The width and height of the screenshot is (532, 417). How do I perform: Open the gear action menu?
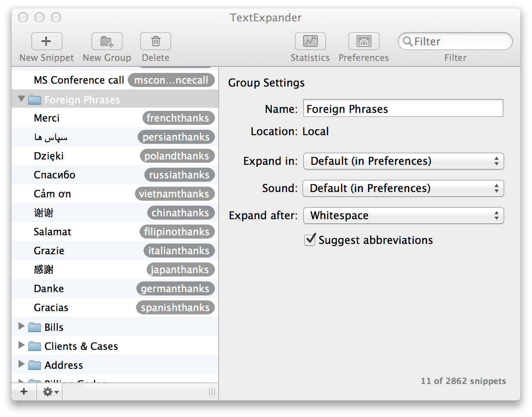pyautogui.click(x=50, y=391)
